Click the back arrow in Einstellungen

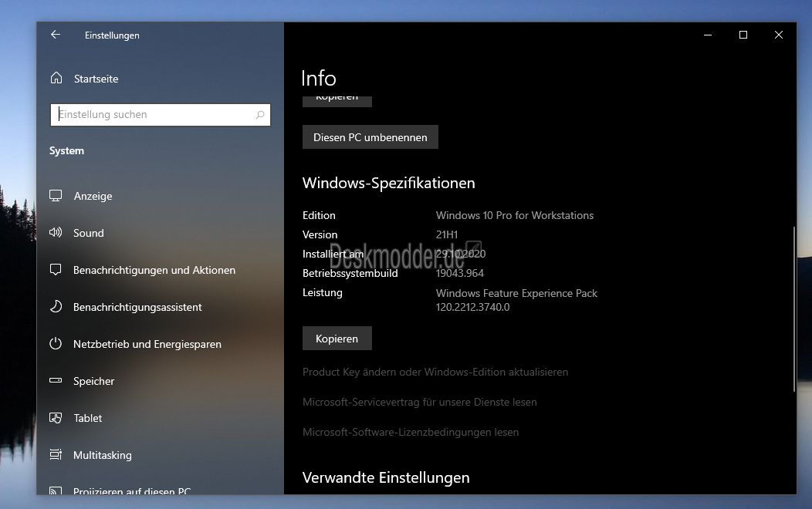[56, 35]
